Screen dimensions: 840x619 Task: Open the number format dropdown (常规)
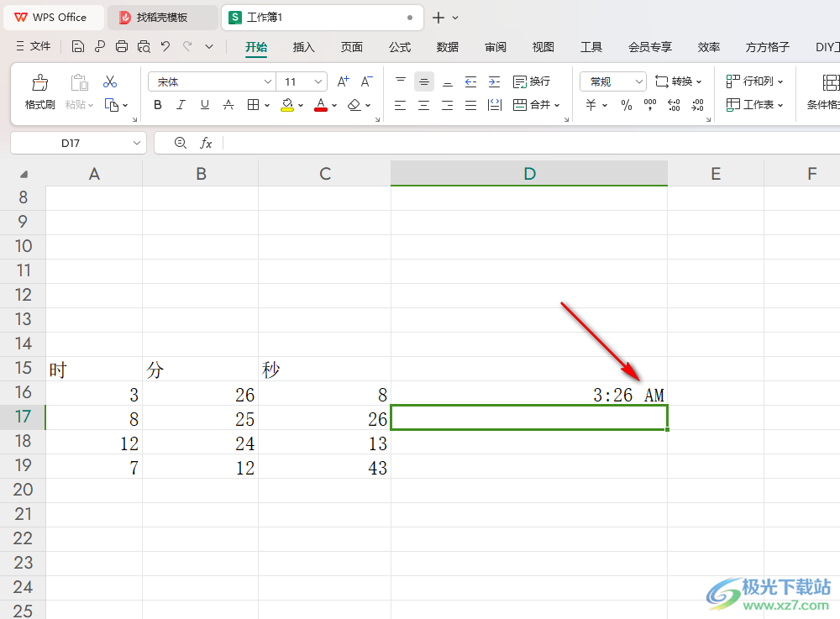(x=638, y=81)
